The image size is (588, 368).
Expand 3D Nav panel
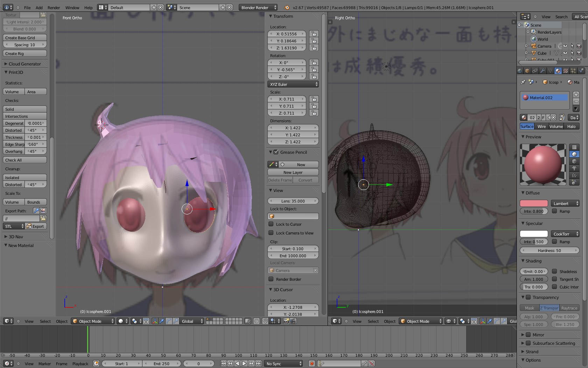[x=16, y=237]
